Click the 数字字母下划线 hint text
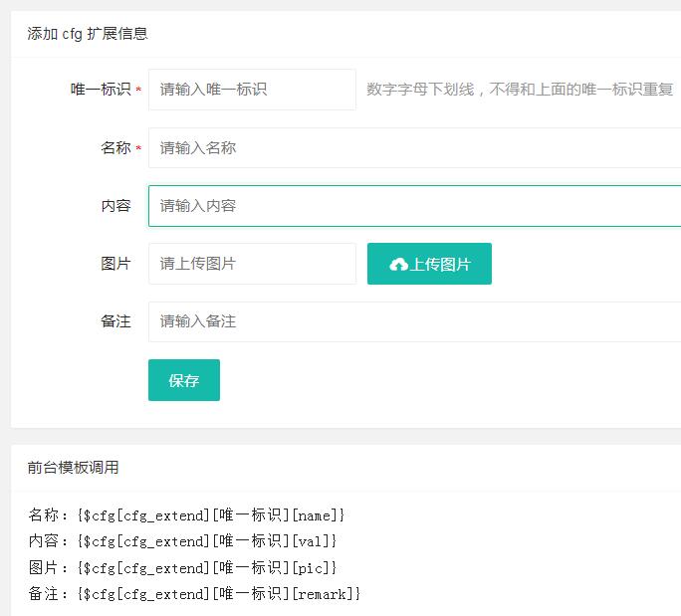This screenshot has height=616, width=681. pos(520,90)
